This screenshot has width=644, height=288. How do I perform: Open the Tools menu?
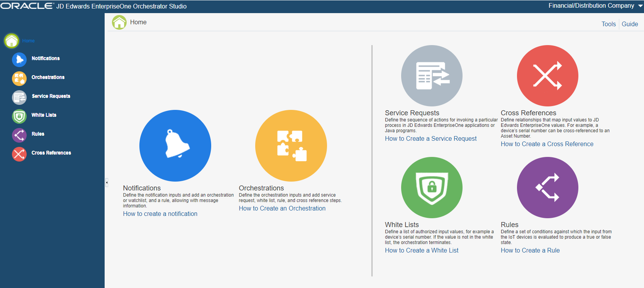[608, 24]
